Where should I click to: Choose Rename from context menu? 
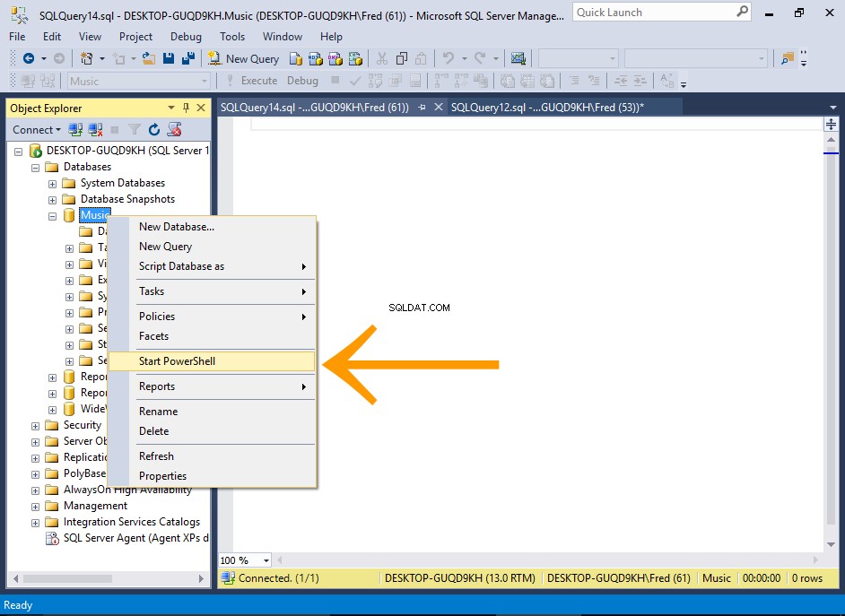click(x=212, y=412)
